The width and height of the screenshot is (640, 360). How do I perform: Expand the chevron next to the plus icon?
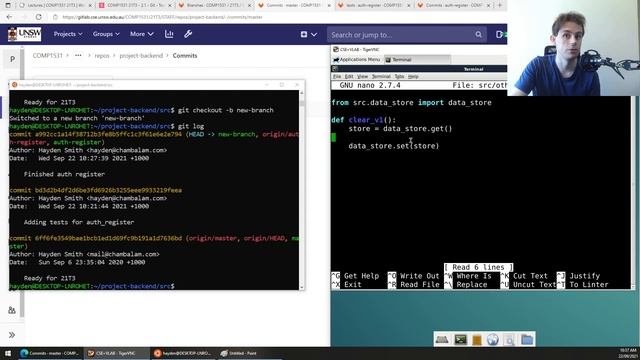point(314,35)
